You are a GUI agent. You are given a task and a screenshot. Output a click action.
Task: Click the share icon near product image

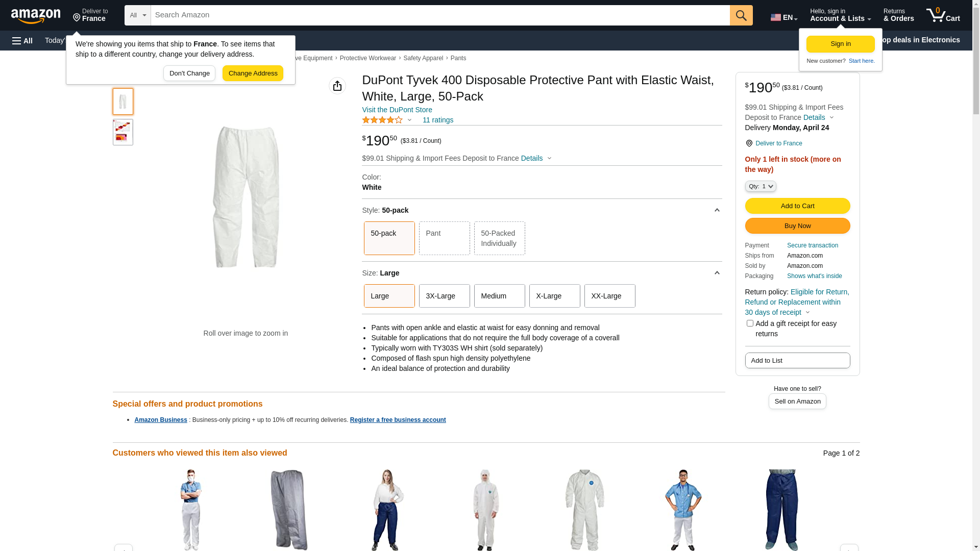[337, 86]
